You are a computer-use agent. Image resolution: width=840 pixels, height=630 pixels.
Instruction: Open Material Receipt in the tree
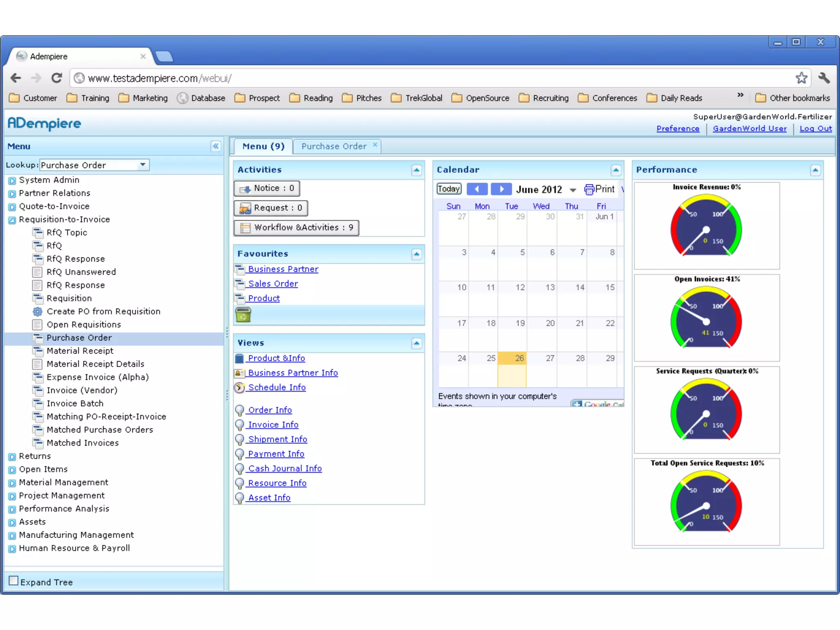coord(80,351)
